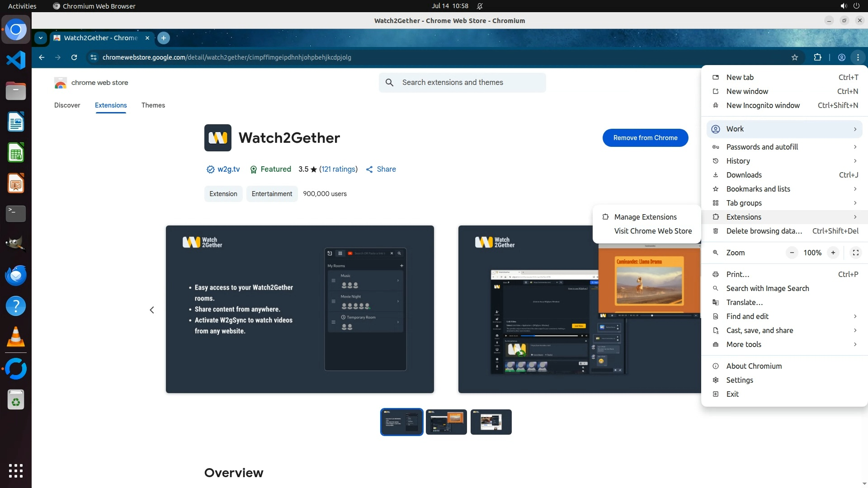Increase zoom with the plus button
The image size is (868, 488).
point(833,253)
